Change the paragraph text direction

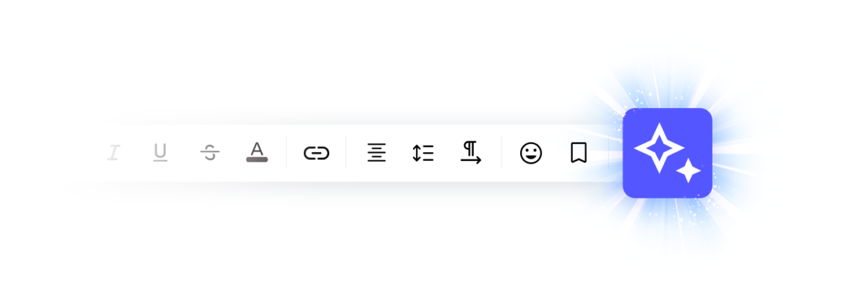[471, 153]
